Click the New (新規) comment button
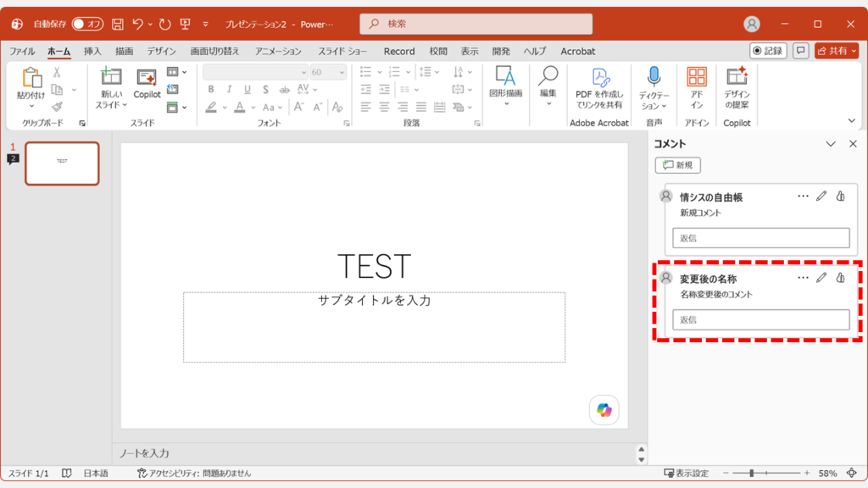 (x=677, y=165)
